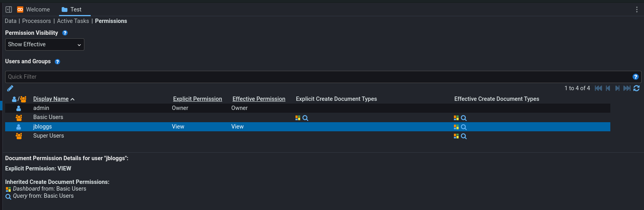Sort by Explicit Permission column header
This screenshot has height=210, width=644.
click(x=198, y=99)
